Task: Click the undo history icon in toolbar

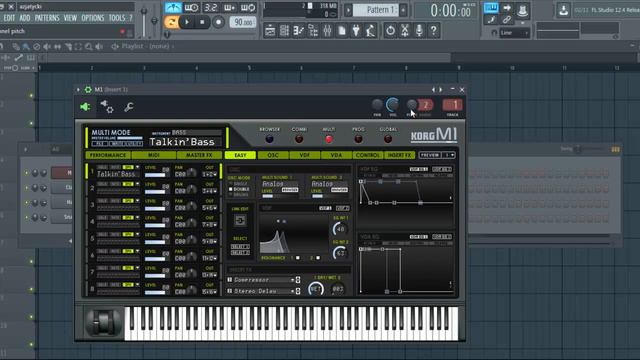Action: coord(390,31)
